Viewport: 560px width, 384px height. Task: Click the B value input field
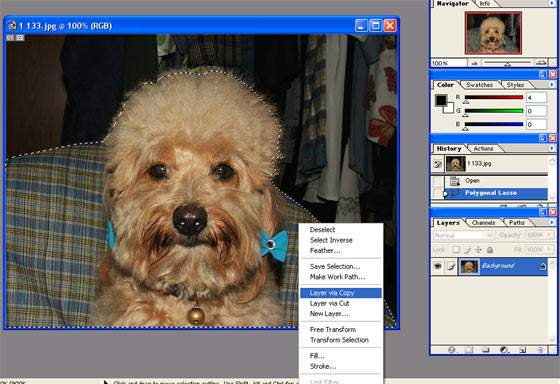(x=536, y=125)
